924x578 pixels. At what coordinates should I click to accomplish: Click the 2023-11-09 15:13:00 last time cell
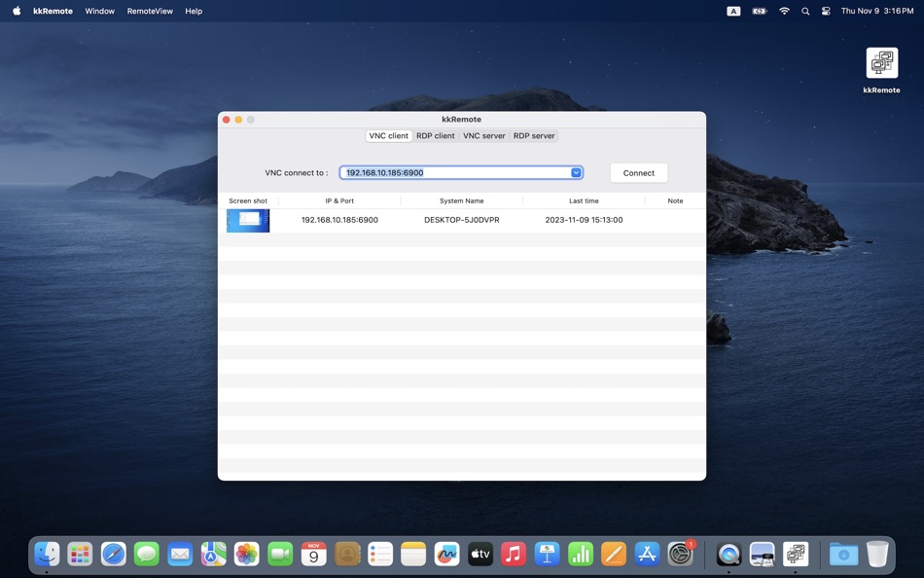pos(584,220)
